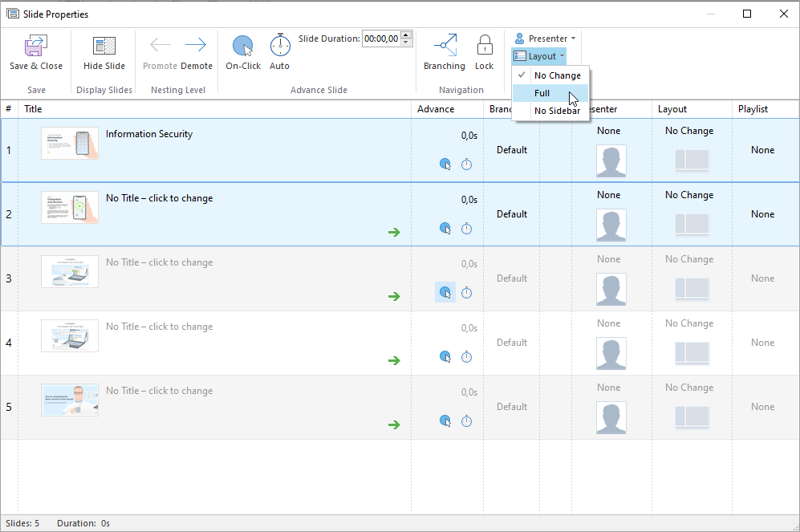Click 'No Title – click to change' on slide 2
This screenshot has height=532, width=800.
(159, 198)
